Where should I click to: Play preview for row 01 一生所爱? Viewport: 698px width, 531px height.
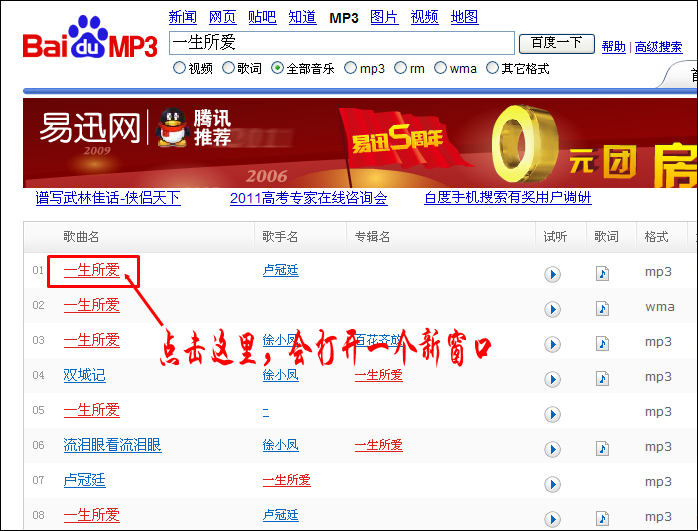coord(552,274)
